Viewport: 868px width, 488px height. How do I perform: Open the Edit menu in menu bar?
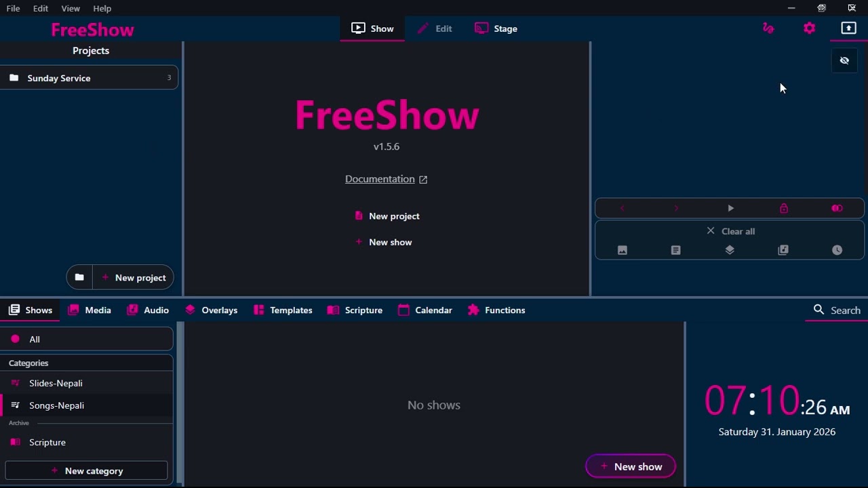41,8
